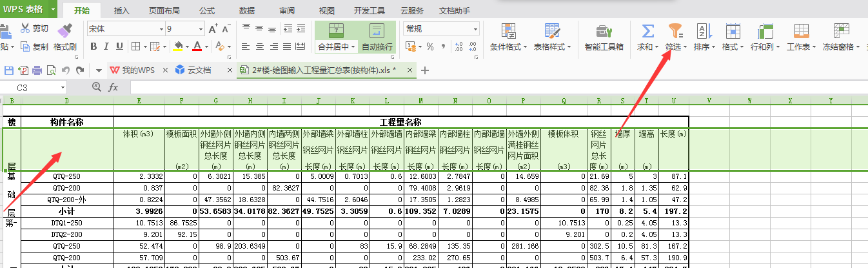The image size is (868, 268).
Task: Click the export to PDF quick icon
Action: pyautogui.click(x=23, y=70)
